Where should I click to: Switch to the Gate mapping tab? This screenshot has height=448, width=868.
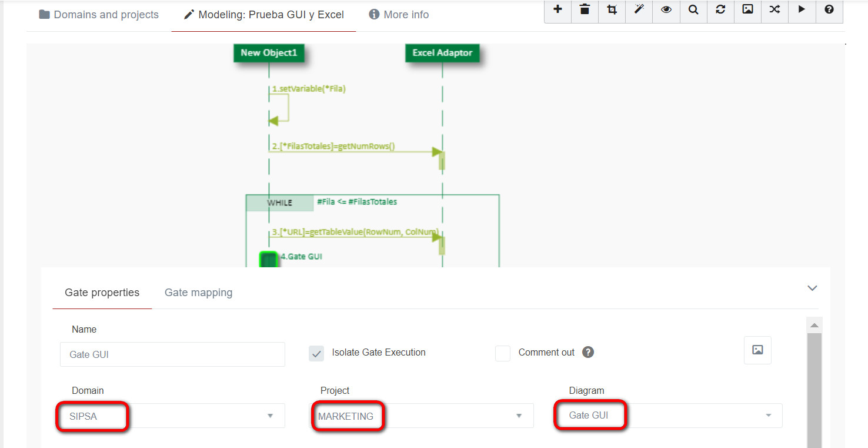198,293
